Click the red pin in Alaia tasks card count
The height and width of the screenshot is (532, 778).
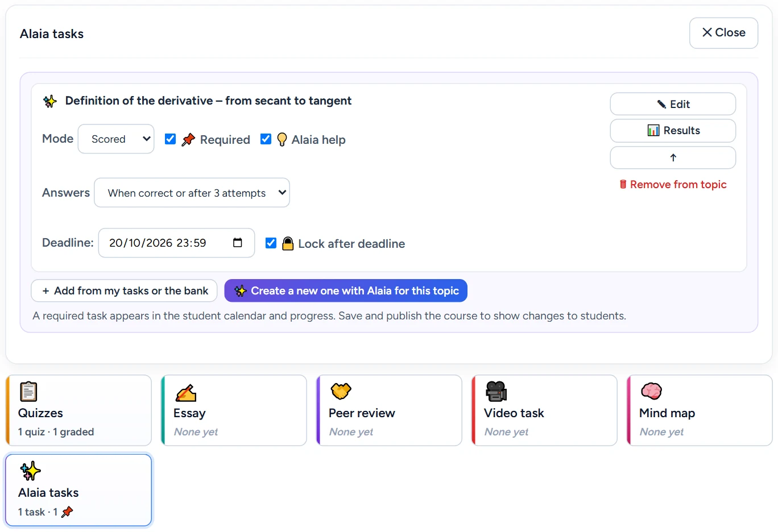(x=67, y=512)
